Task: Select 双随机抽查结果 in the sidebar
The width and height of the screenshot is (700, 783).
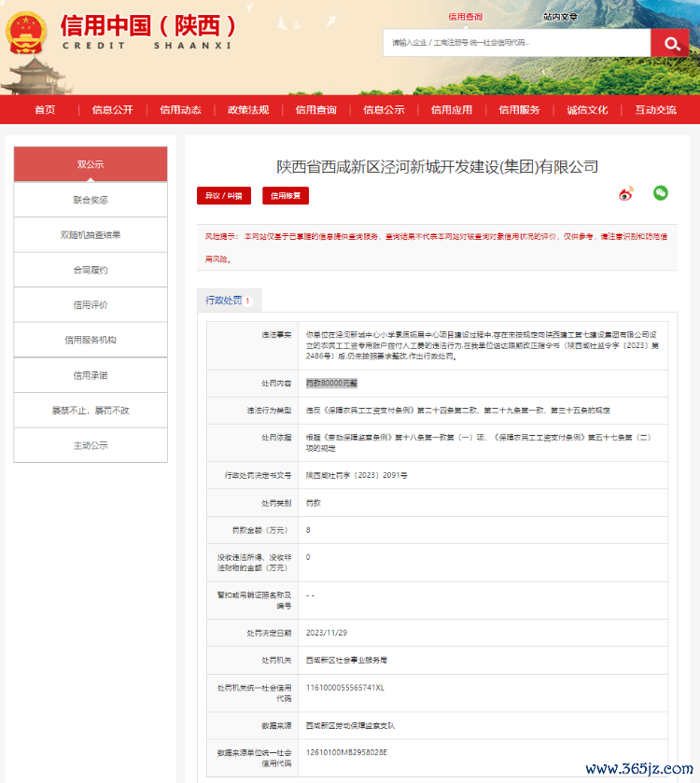Action: (x=91, y=234)
